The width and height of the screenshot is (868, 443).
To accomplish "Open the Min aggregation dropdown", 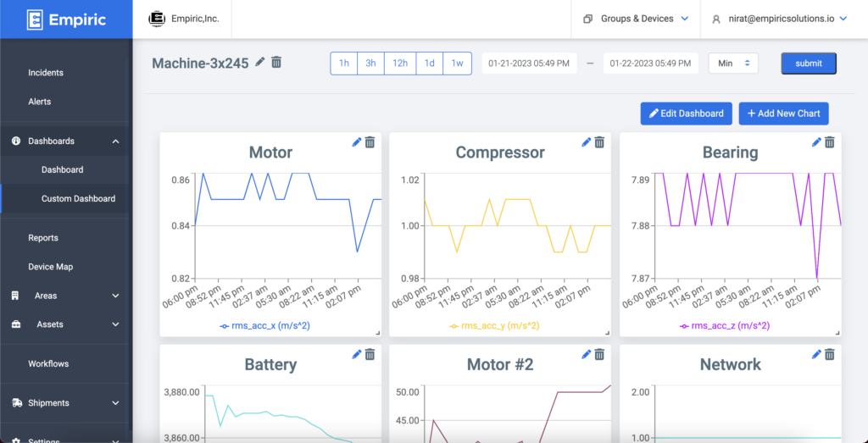I will [733, 63].
